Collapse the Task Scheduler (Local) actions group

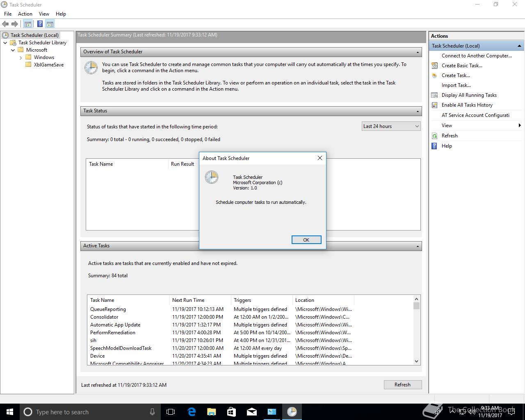click(519, 46)
